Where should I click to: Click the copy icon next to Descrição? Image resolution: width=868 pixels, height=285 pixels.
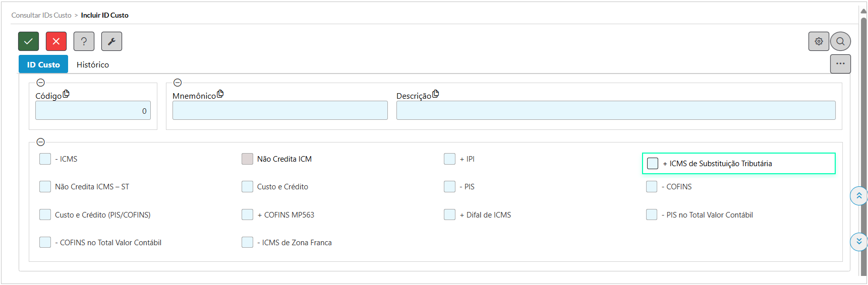pos(436,94)
